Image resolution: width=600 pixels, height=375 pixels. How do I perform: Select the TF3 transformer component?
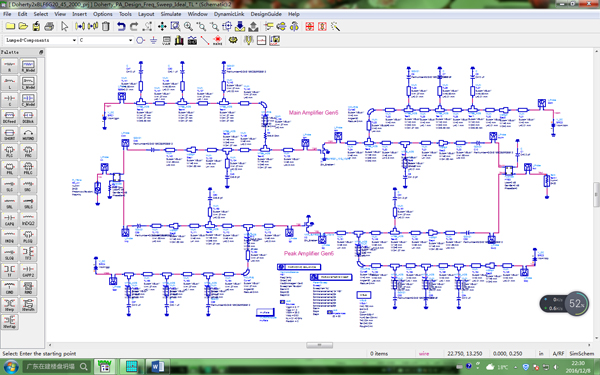click(x=28, y=254)
